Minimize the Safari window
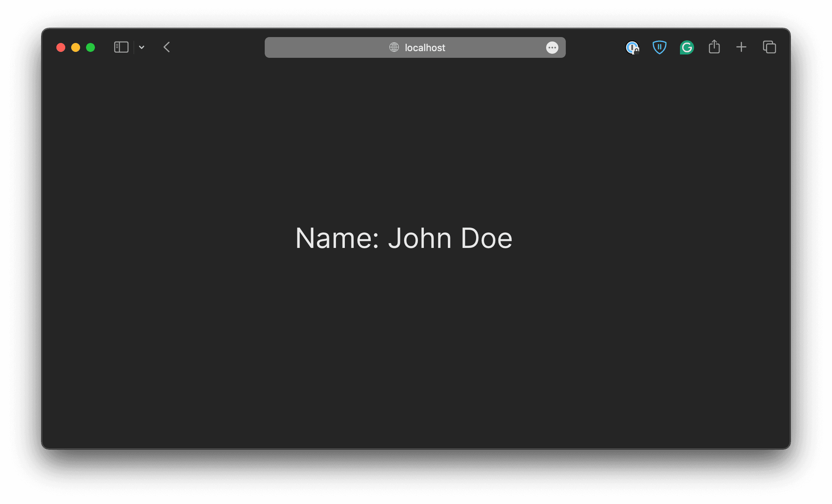Viewport: 832px width, 504px height. [x=76, y=47]
